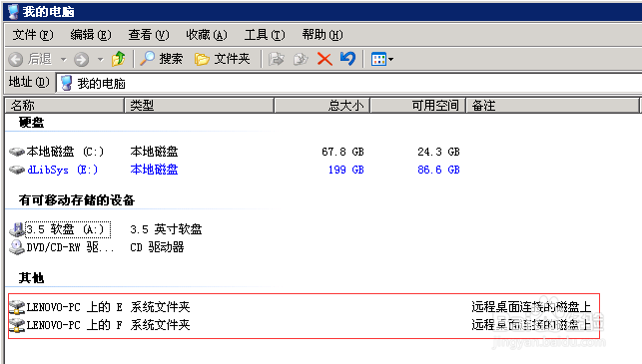This screenshot has width=642, height=364.
Task: Click the 本地磁盘 (C:) name text
Action: [x=65, y=152]
